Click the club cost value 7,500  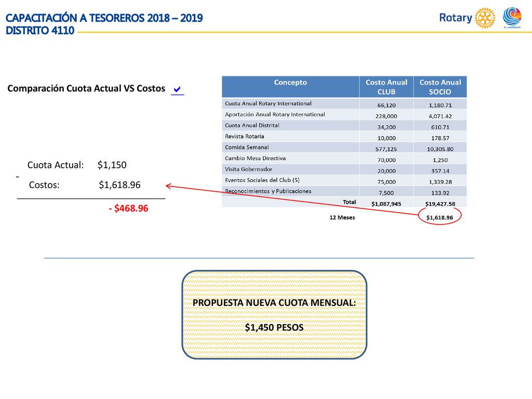pos(387,193)
